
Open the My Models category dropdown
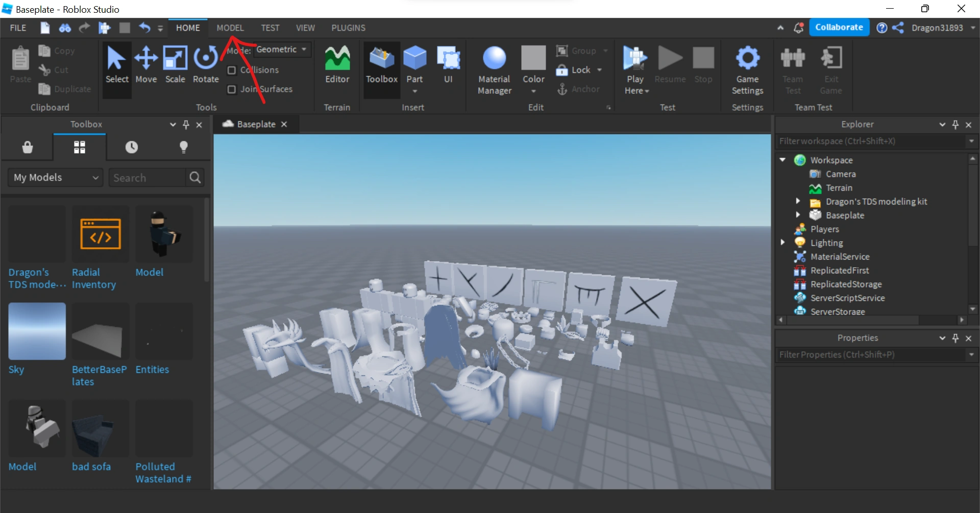(x=56, y=177)
